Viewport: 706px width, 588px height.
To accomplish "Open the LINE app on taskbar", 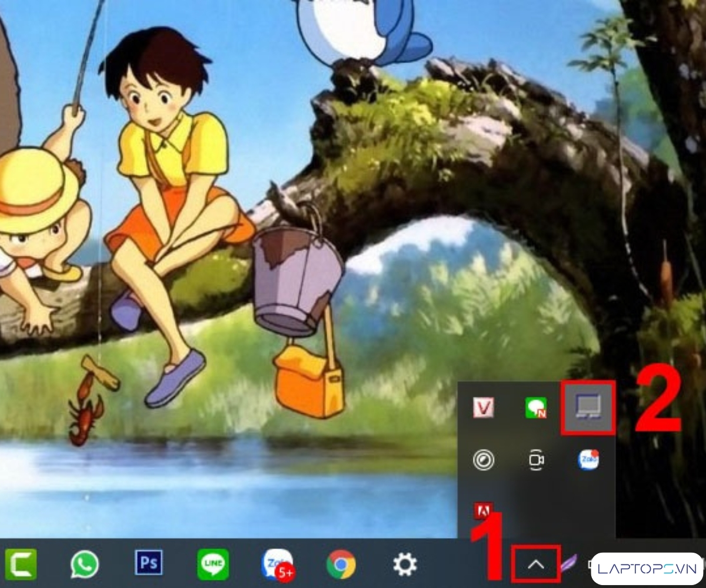I will [212, 564].
